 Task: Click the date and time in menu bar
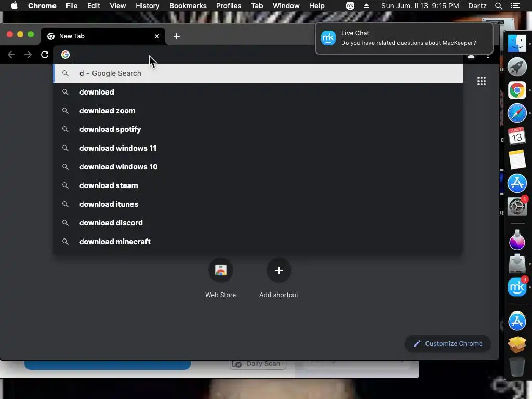point(420,6)
